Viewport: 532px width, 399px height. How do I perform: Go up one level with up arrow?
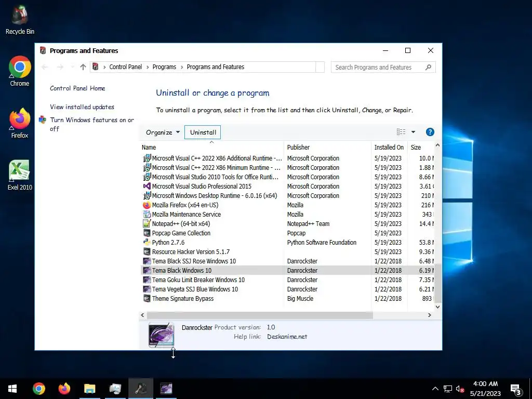pyautogui.click(x=83, y=67)
